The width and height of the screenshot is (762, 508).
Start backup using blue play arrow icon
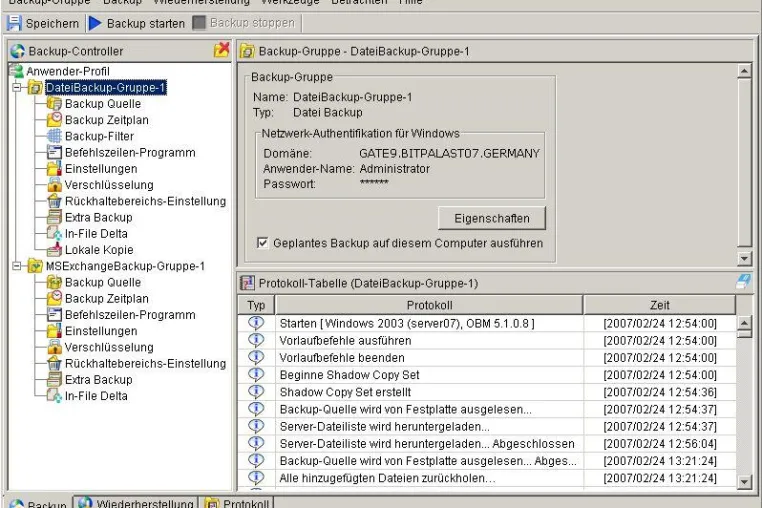(95, 23)
